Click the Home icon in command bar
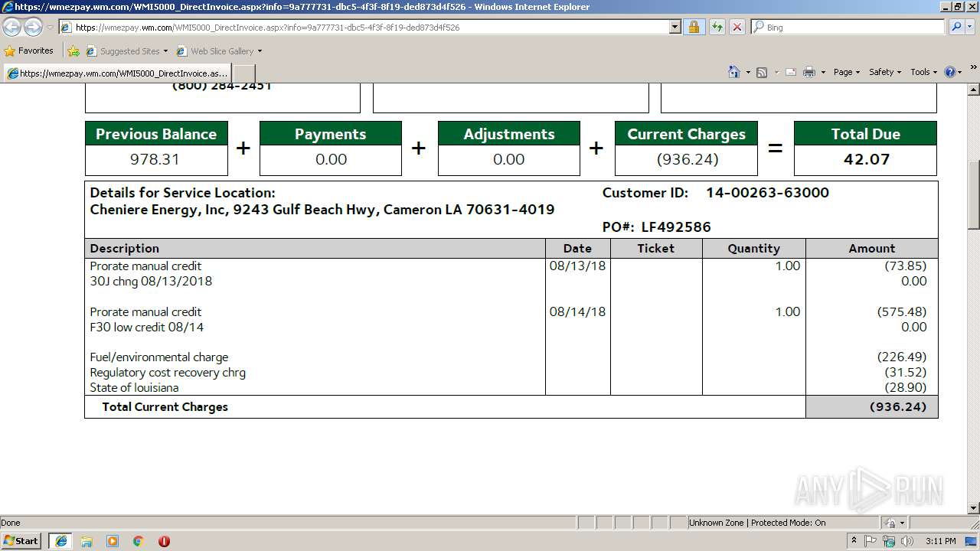The image size is (980, 551). tap(733, 72)
